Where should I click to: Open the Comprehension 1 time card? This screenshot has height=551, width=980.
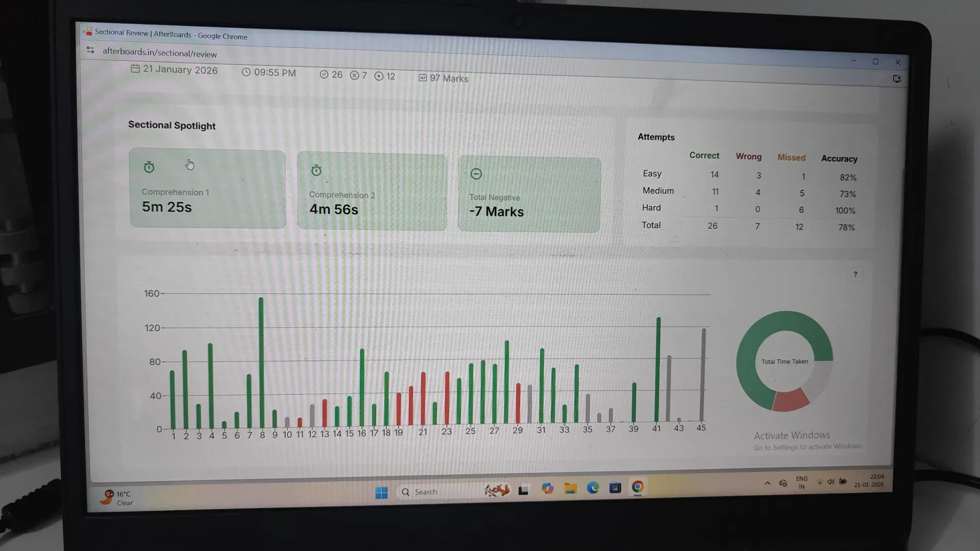point(207,188)
